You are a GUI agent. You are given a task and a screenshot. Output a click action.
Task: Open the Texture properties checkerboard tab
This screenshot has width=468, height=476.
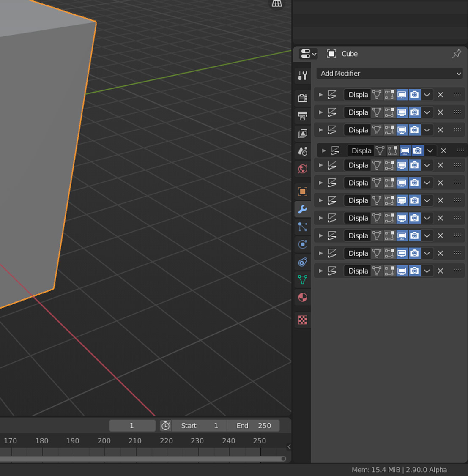point(303,320)
